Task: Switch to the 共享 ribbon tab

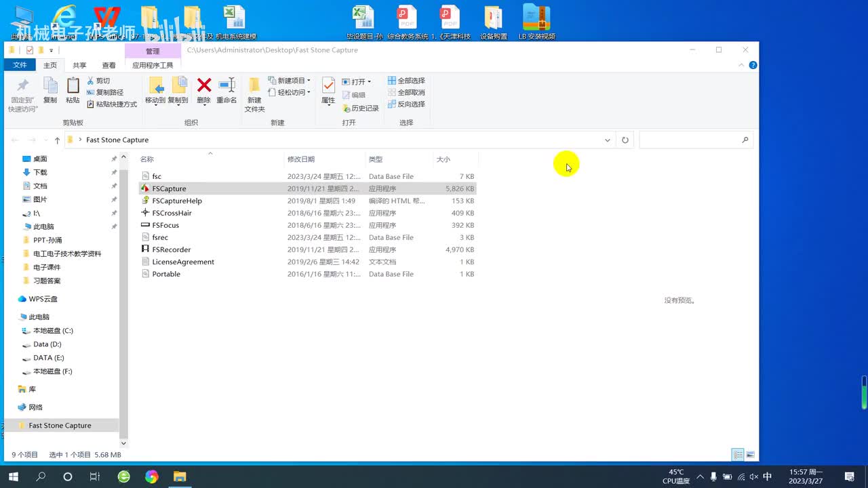Action: [x=79, y=66]
